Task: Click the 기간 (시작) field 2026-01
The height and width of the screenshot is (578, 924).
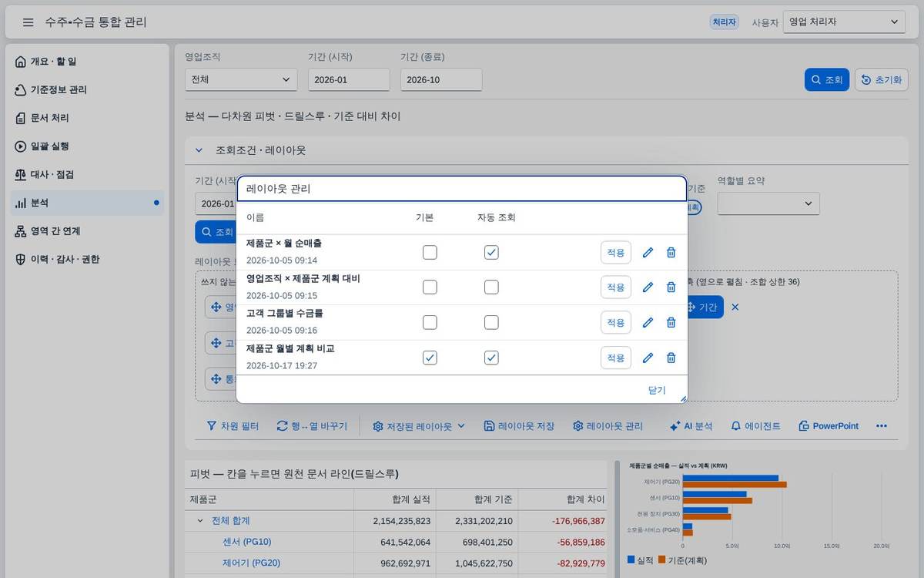Action: pos(349,79)
